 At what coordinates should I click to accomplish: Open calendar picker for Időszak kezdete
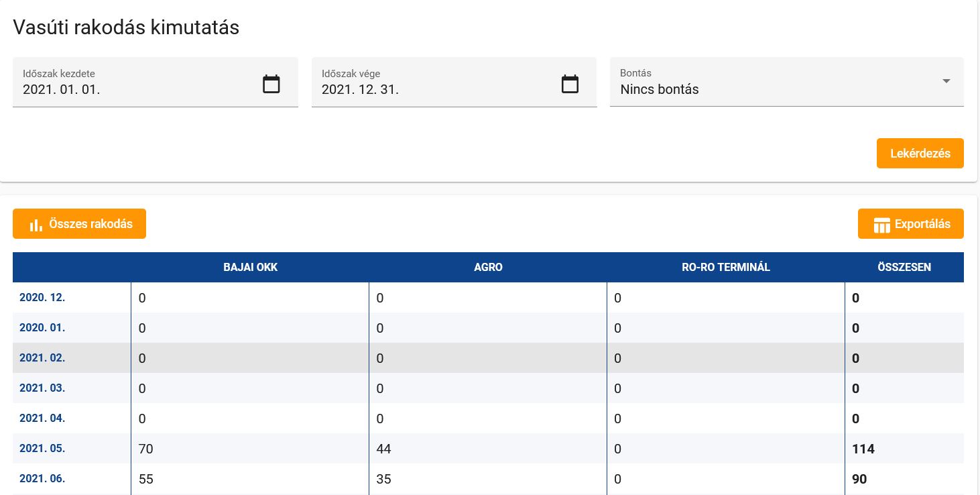point(271,85)
